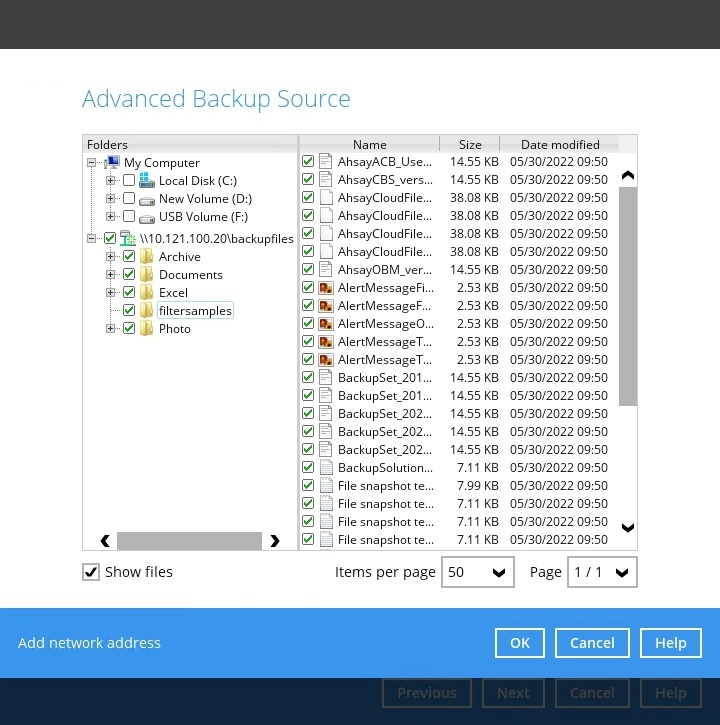Click Help in the blue dialog bar
This screenshot has width=720, height=725.
671,643
